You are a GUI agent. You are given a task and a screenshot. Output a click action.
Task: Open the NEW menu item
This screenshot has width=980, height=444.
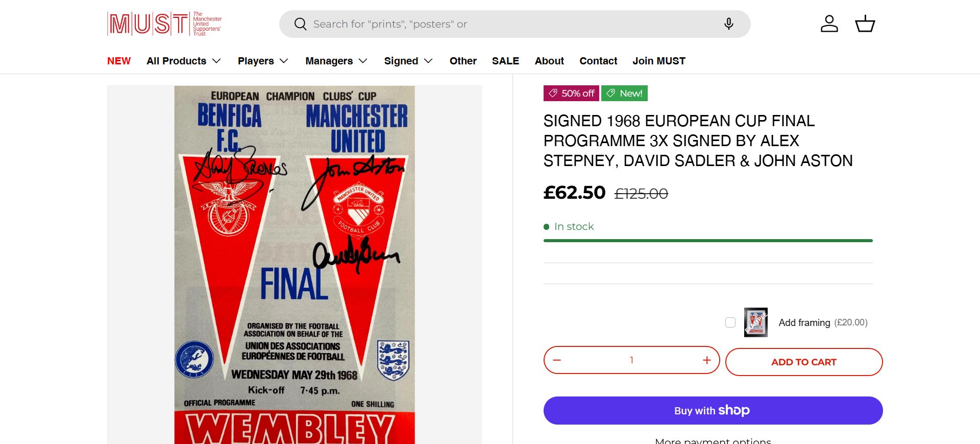(x=119, y=61)
